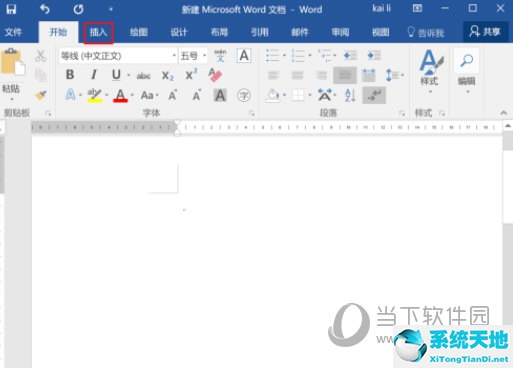The height and width of the screenshot is (368, 513).
Task: Click the character border A icon
Action: click(x=244, y=56)
